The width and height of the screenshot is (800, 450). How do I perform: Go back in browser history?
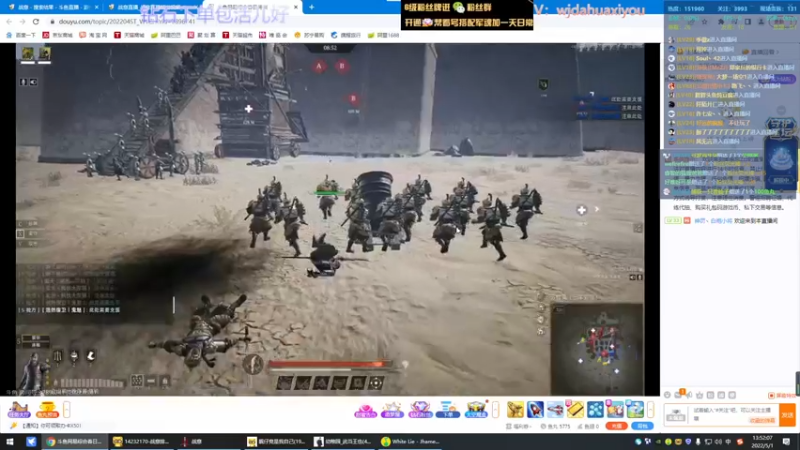click(x=9, y=21)
